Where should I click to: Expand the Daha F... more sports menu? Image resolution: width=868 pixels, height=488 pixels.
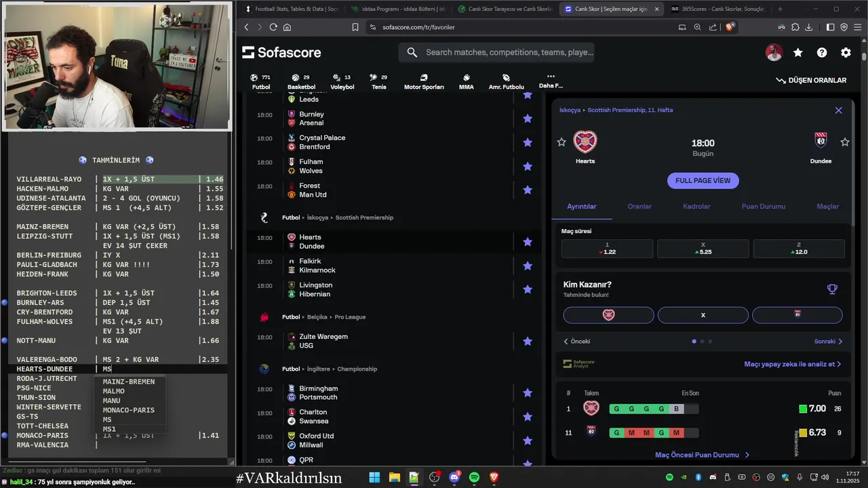[551, 81]
